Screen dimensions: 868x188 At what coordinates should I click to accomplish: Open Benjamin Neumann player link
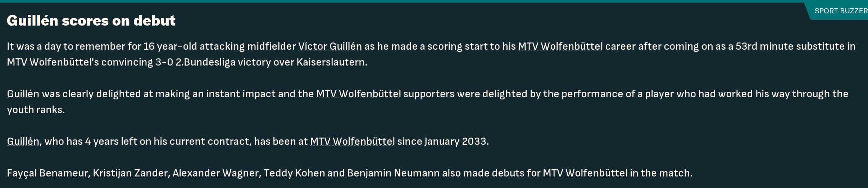[393, 173]
